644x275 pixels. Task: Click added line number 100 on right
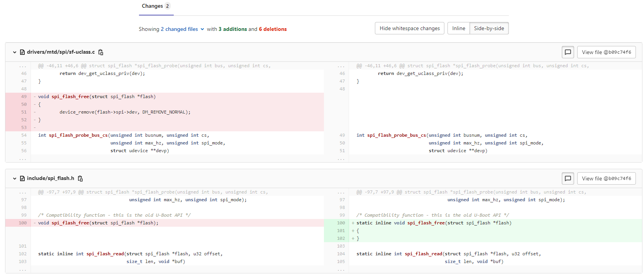pos(341,223)
